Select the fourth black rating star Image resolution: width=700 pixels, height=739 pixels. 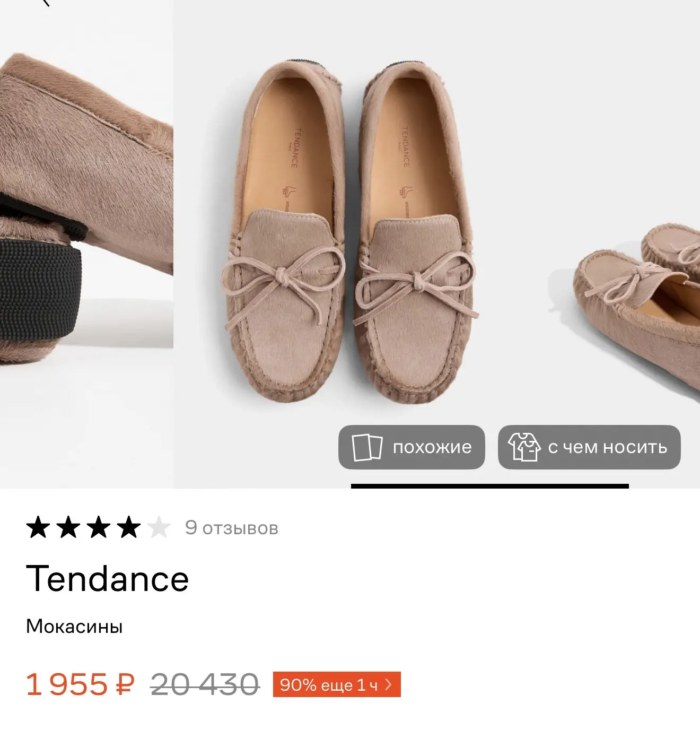pos(129,528)
